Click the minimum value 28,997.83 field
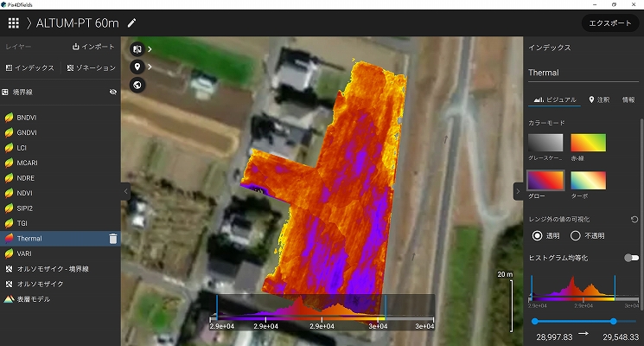Screen dimensions: 644x346 tap(554, 337)
